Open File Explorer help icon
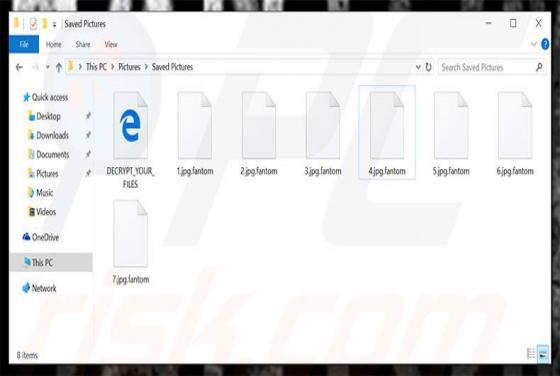Image resolution: width=560 pixels, height=376 pixels. pyautogui.click(x=545, y=44)
